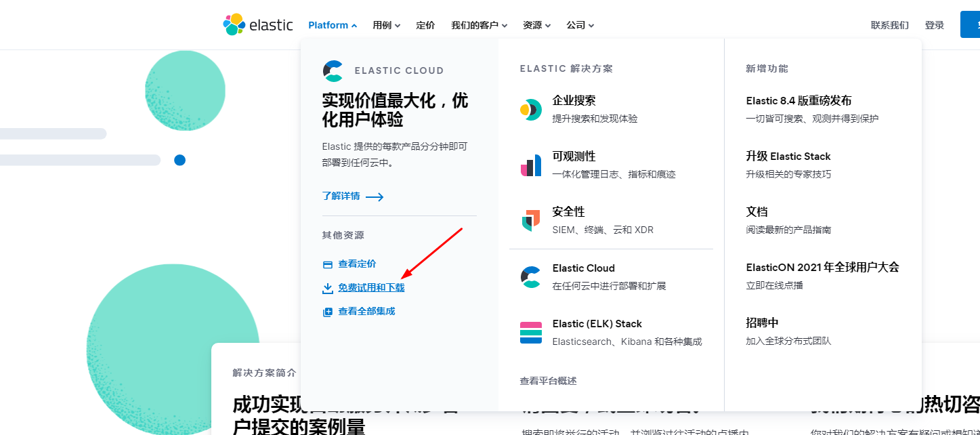Viewport: 980px width, 435px height.
Task: Open the 定价 menu item
Action: tap(425, 25)
